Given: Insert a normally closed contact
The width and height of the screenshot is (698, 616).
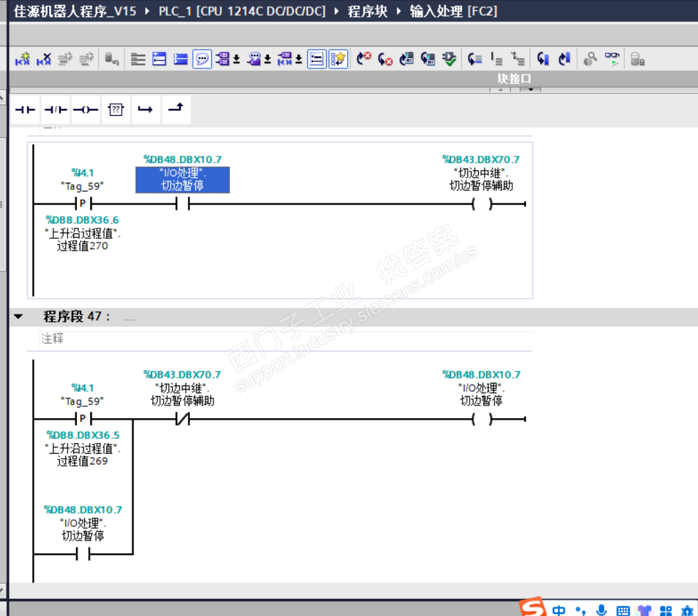Looking at the screenshot, I should 55,110.
